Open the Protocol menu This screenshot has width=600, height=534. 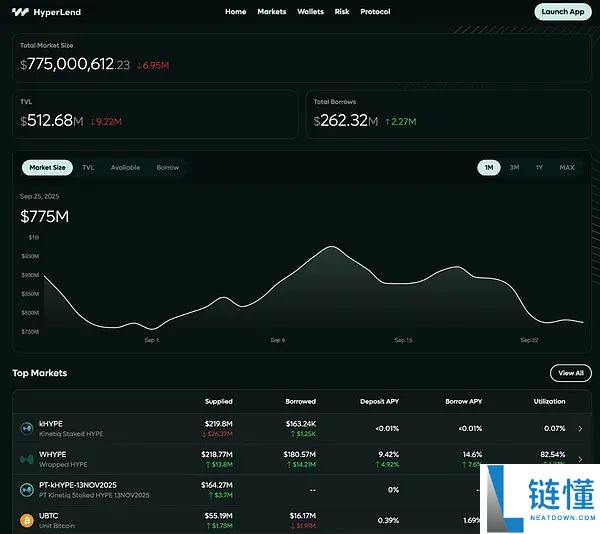(375, 12)
